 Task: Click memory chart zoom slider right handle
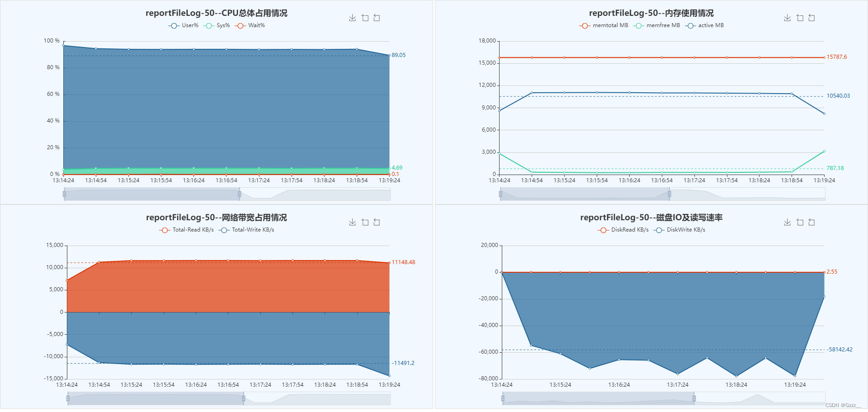pyautogui.click(x=670, y=194)
